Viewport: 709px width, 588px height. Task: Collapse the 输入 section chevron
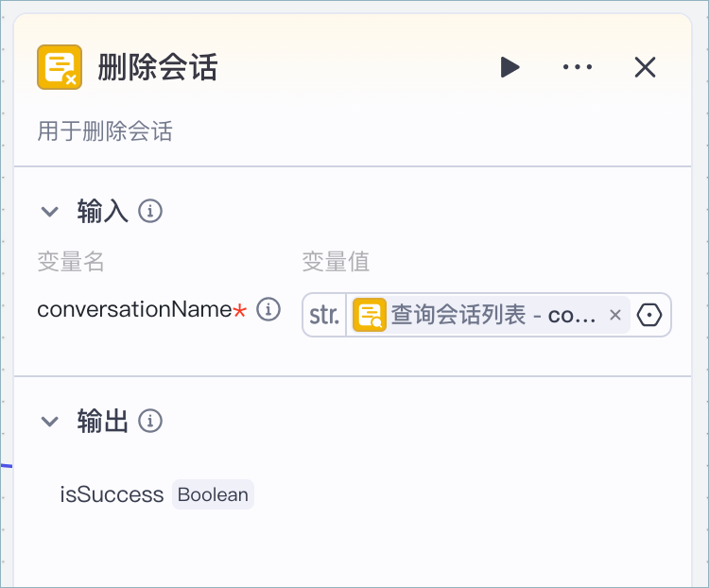point(50,211)
